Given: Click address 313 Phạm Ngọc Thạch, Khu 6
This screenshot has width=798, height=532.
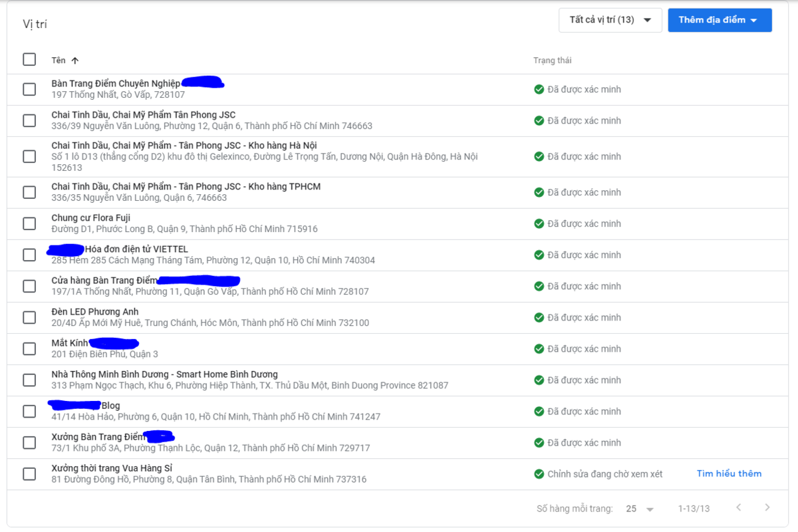Looking at the screenshot, I should 250,385.
